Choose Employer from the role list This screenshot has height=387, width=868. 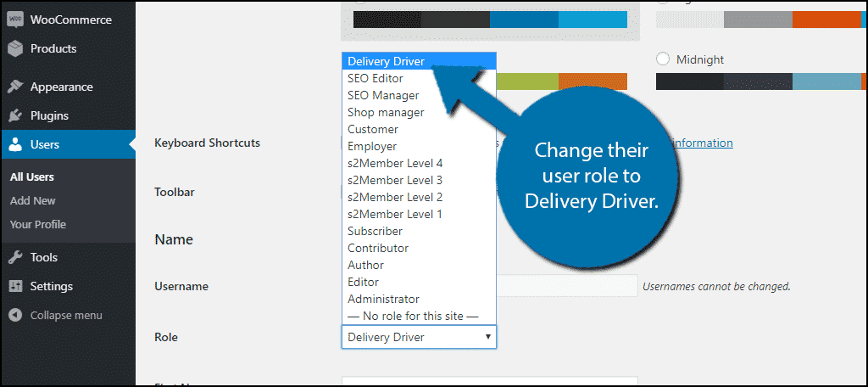(419, 146)
